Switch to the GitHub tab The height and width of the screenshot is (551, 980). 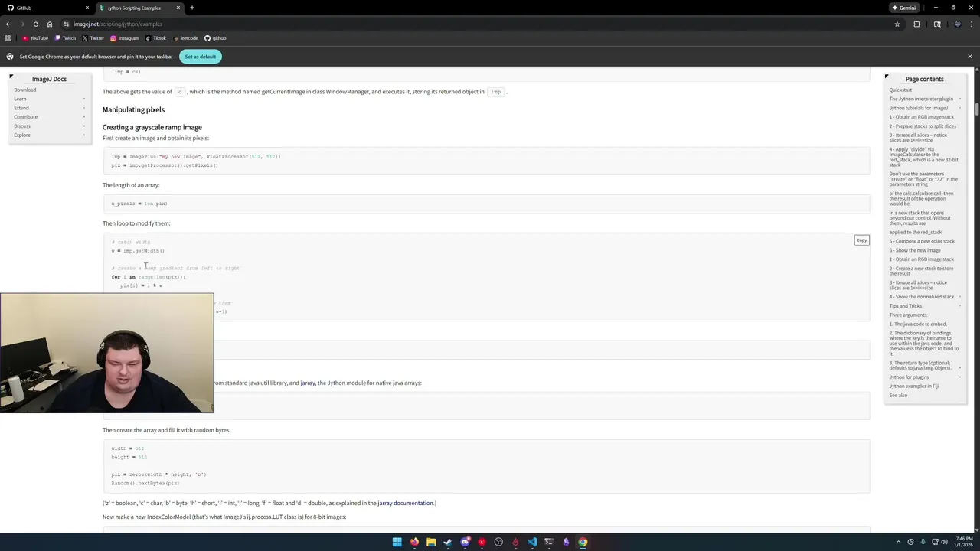(x=46, y=8)
